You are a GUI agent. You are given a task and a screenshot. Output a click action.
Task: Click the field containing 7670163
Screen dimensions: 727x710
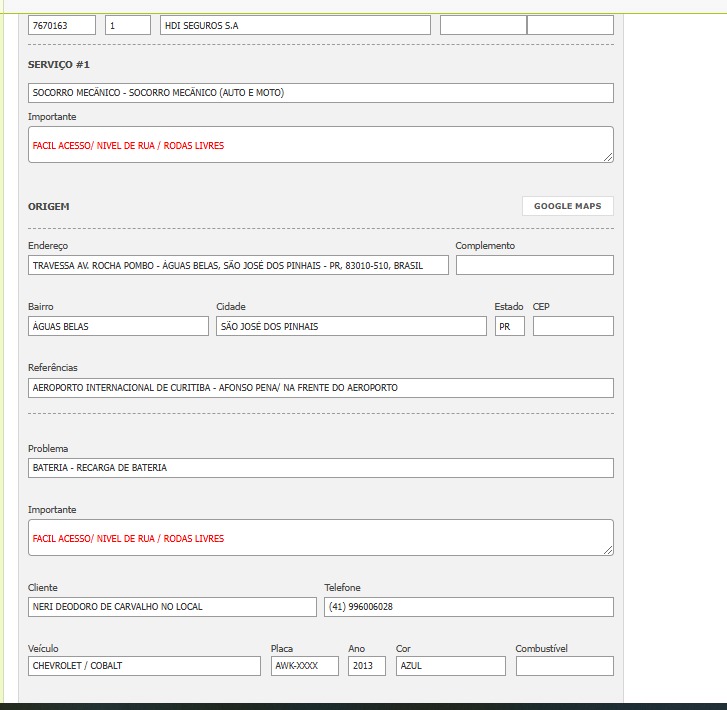pos(62,25)
